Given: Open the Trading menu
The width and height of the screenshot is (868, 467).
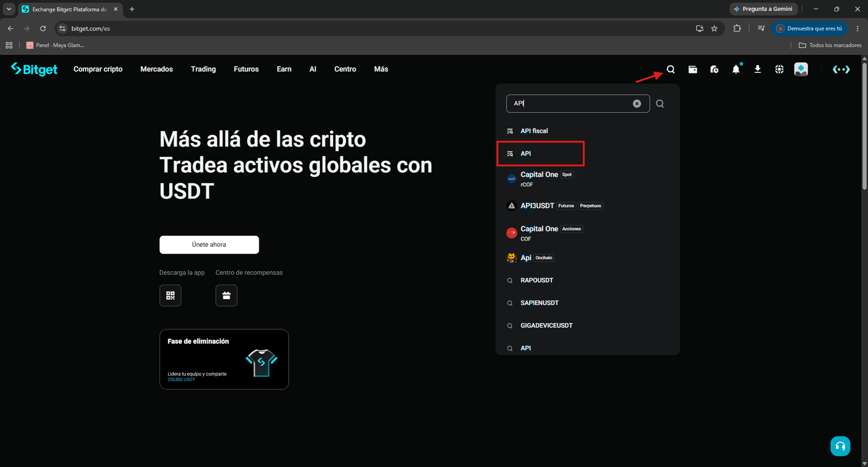Looking at the screenshot, I should tap(203, 69).
